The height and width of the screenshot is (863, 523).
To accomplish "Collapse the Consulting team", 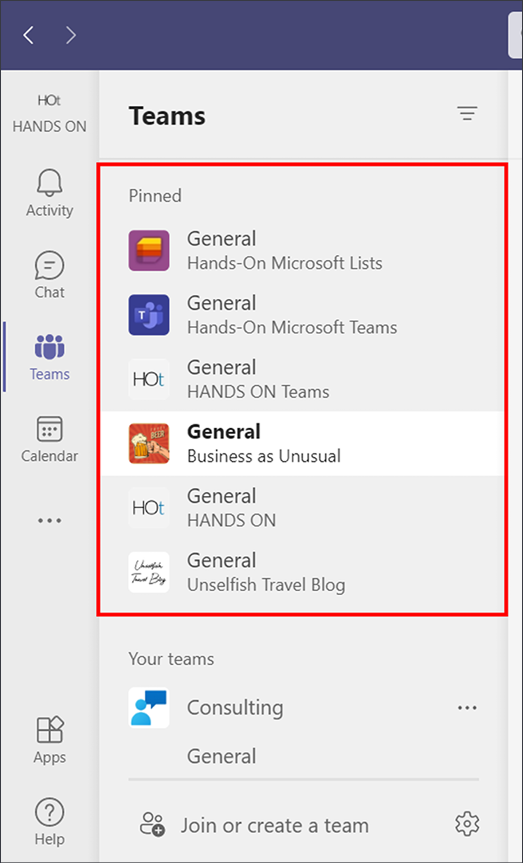I will [234, 707].
